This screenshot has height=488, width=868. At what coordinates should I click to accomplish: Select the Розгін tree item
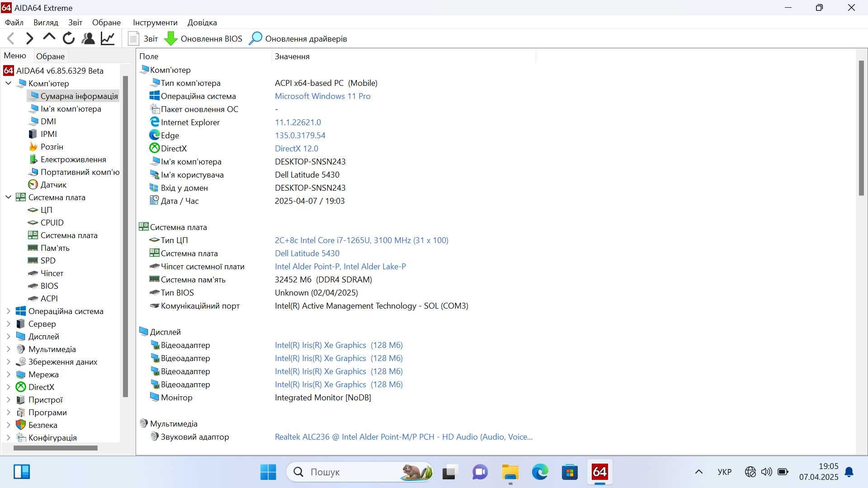click(x=46, y=146)
